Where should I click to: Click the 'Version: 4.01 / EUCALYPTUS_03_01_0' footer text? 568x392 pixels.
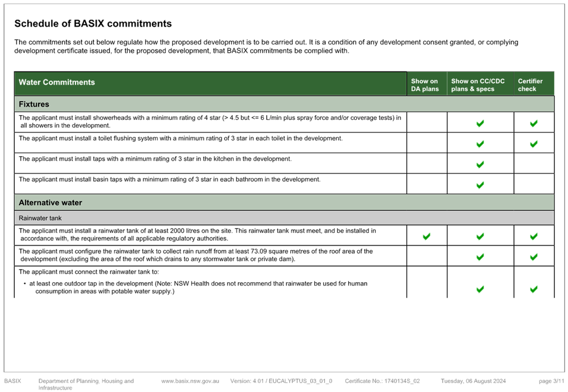pyautogui.click(x=281, y=381)
